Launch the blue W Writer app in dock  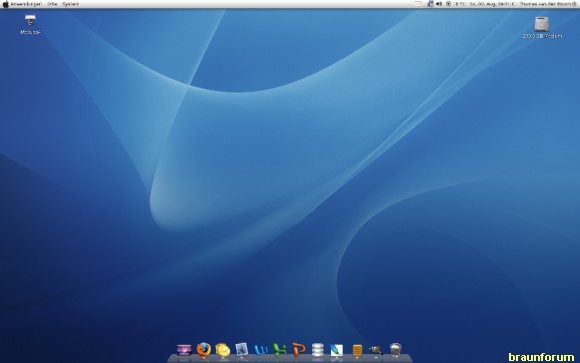point(261,350)
